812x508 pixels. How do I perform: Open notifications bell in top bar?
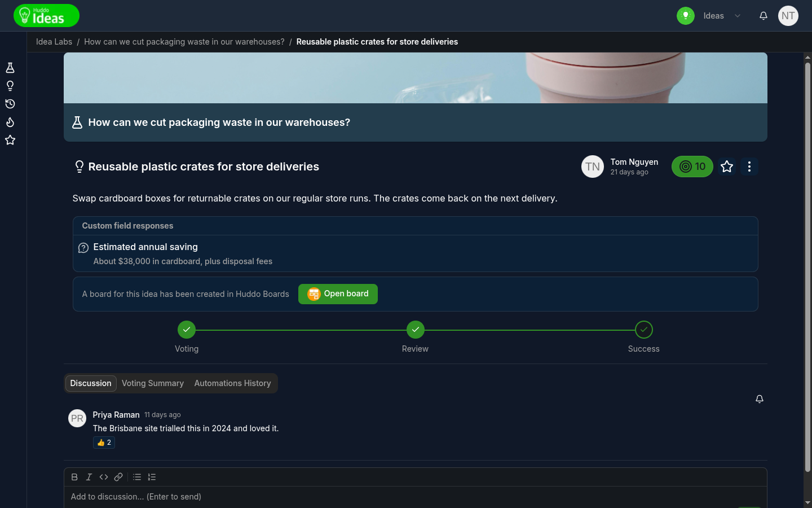[x=764, y=16]
